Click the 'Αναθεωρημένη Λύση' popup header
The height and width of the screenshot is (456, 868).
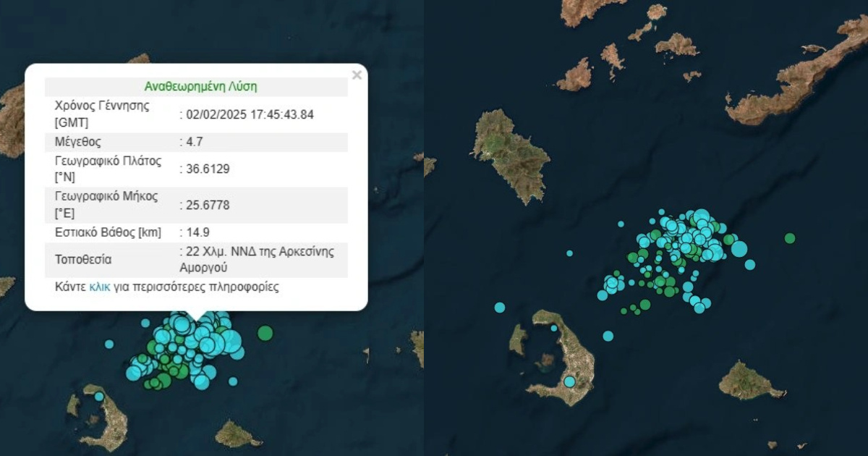tap(200, 87)
